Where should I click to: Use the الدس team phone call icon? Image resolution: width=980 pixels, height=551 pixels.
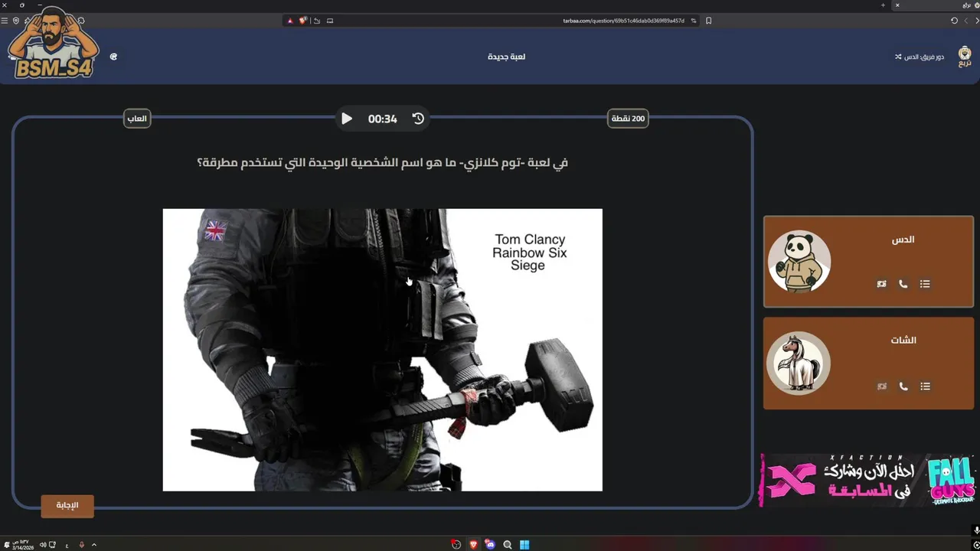pos(903,284)
